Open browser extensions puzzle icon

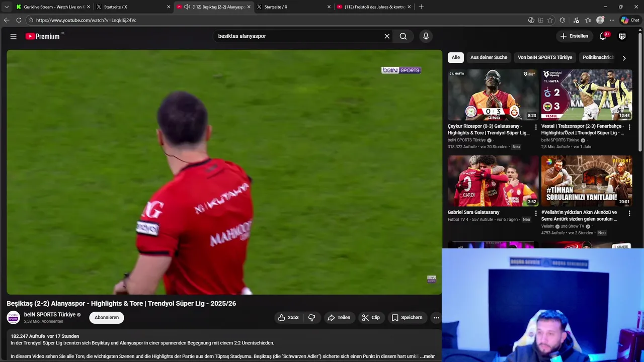(562, 20)
